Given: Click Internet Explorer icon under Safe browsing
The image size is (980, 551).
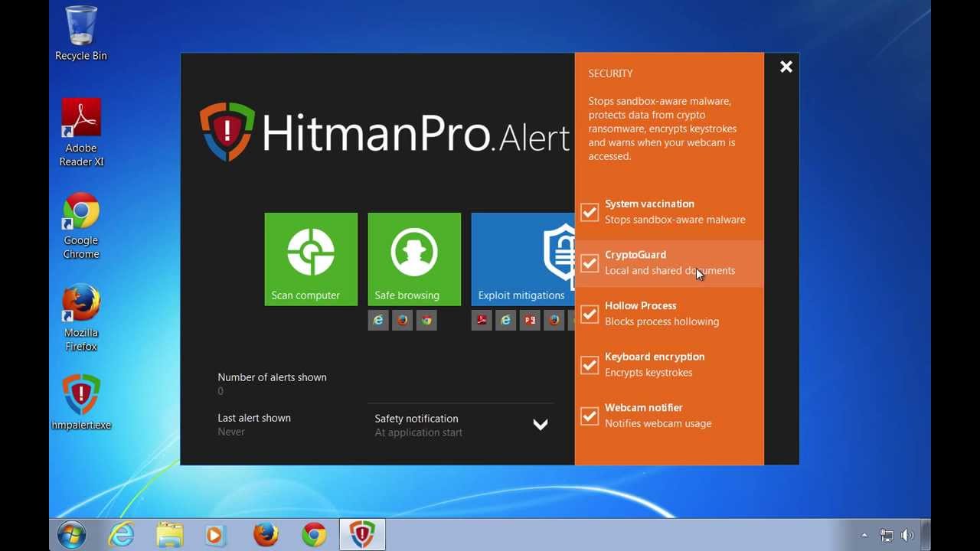Looking at the screenshot, I should tap(378, 321).
